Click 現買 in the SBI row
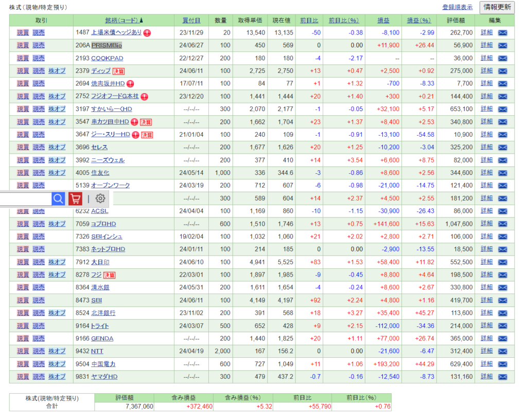527x420 pixels. click(23, 300)
